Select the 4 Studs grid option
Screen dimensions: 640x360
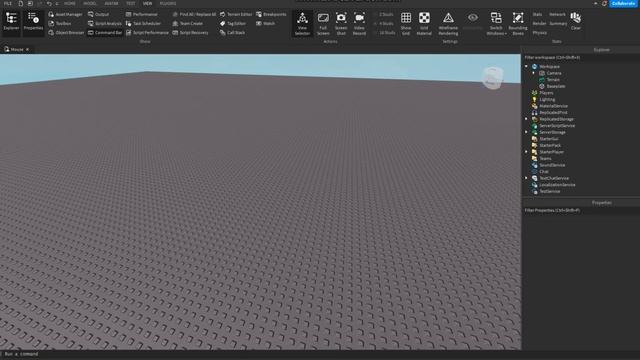click(x=384, y=24)
